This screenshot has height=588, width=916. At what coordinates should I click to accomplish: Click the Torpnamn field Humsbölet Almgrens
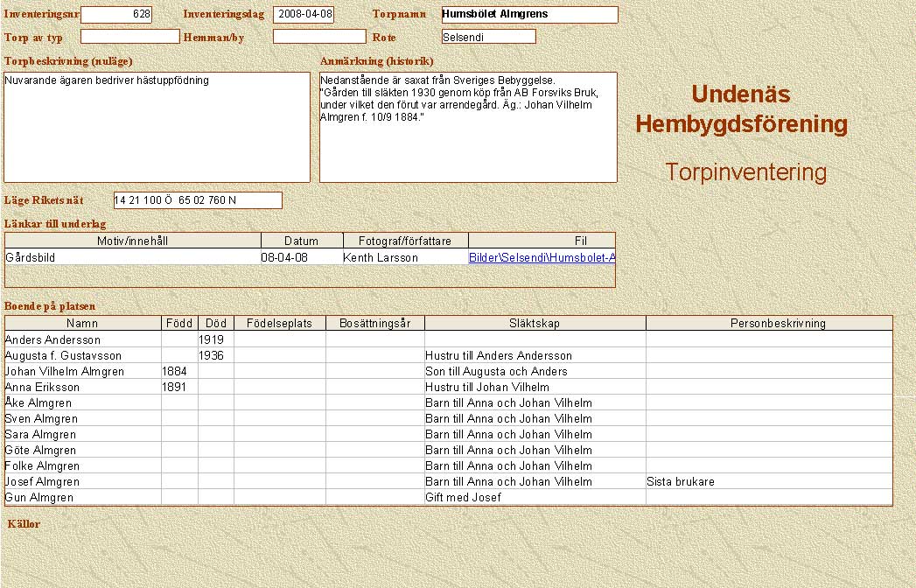[x=529, y=15]
